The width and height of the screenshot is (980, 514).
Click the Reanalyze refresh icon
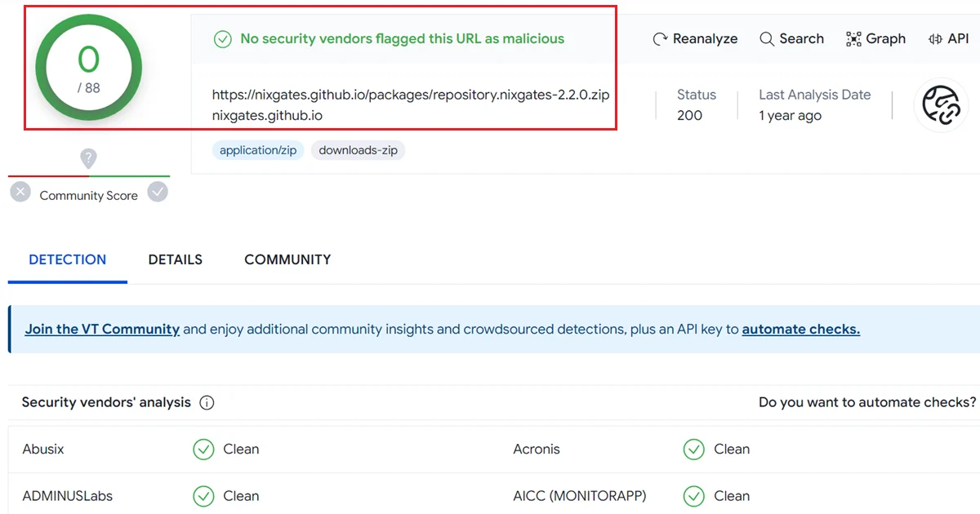[x=661, y=39]
